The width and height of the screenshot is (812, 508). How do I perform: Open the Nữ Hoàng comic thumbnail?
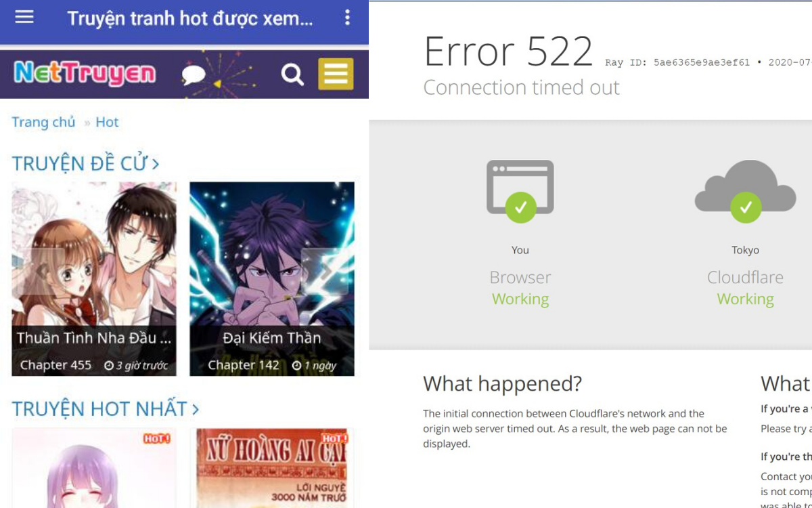(x=271, y=467)
